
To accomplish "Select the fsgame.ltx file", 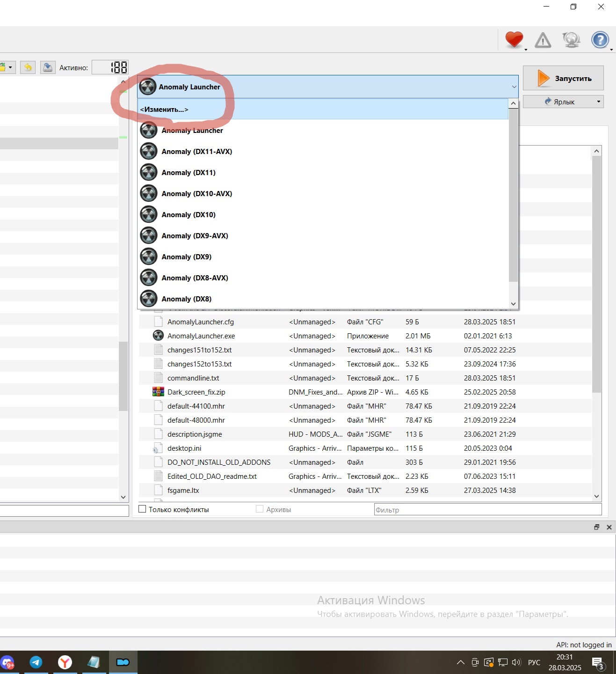I will point(365,490).
